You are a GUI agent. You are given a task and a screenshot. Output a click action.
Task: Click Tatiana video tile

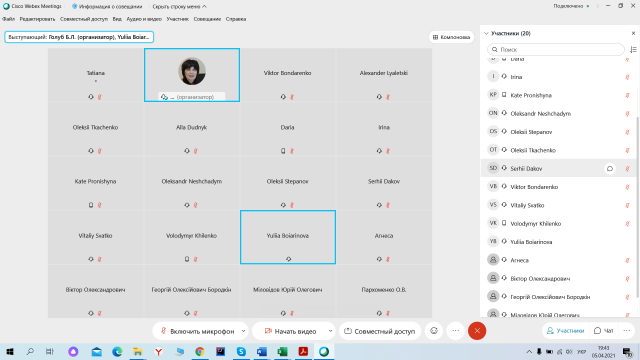(x=96, y=75)
